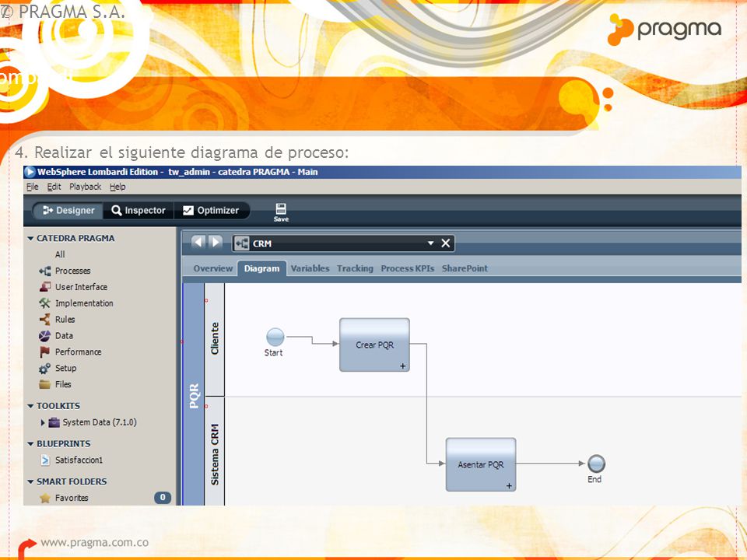Select the Crear PQR activity
This screenshot has width=747, height=560.
[x=374, y=345]
